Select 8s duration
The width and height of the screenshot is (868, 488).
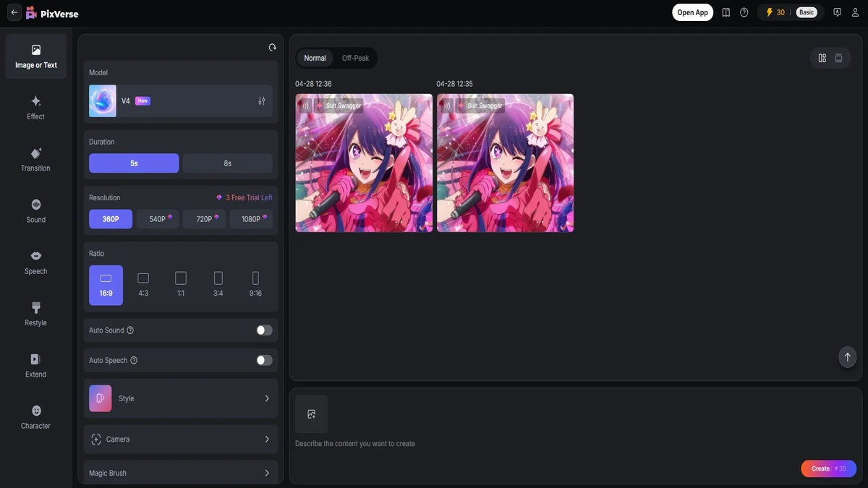[228, 163]
